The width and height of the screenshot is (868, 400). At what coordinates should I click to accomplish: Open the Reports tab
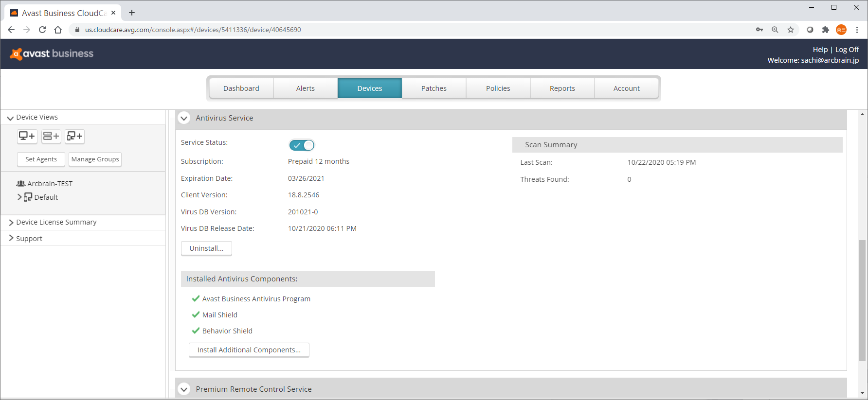click(562, 88)
